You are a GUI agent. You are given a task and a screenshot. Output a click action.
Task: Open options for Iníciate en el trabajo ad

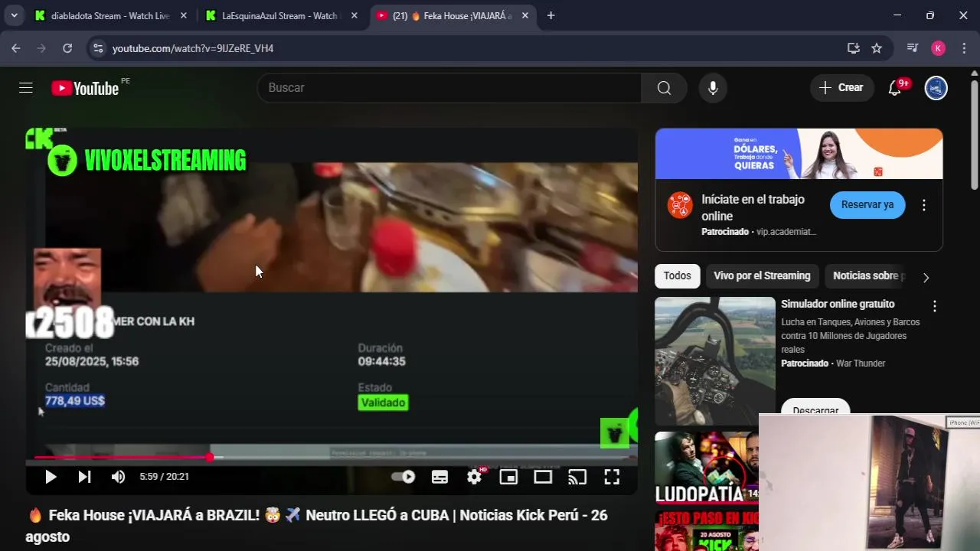pyautogui.click(x=924, y=205)
